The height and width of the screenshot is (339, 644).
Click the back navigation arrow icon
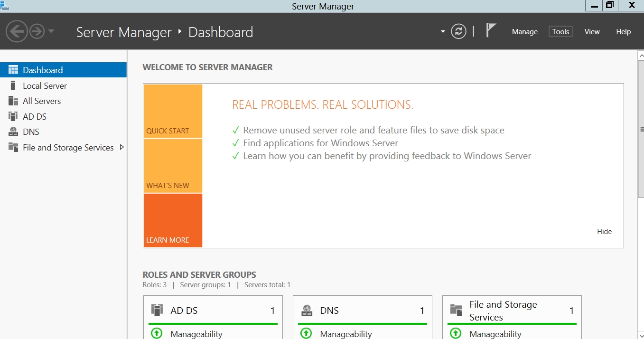[17, 32]
